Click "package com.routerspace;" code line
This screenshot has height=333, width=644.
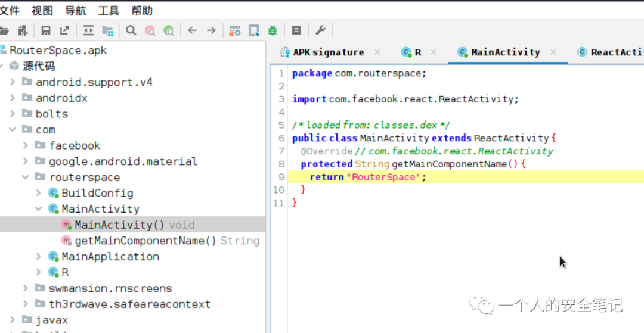pos(360,74)
